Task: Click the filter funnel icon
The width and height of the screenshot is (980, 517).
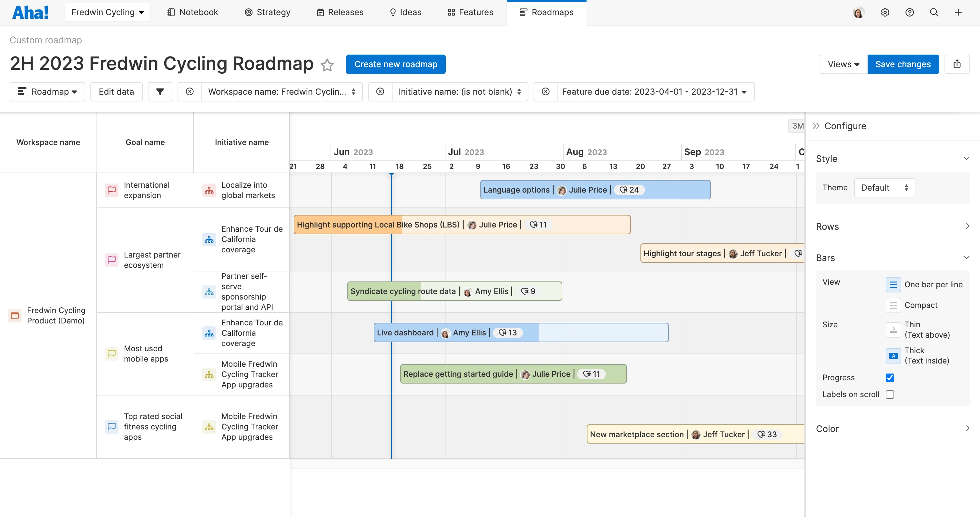Action: pyautogui.click(x=160, y=92)
